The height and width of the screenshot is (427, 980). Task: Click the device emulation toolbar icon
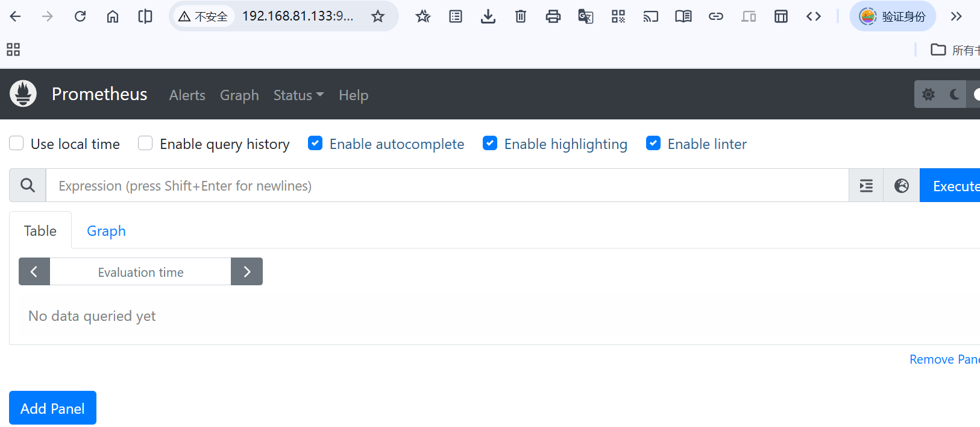pyautogui.click(x=749, y=16)
